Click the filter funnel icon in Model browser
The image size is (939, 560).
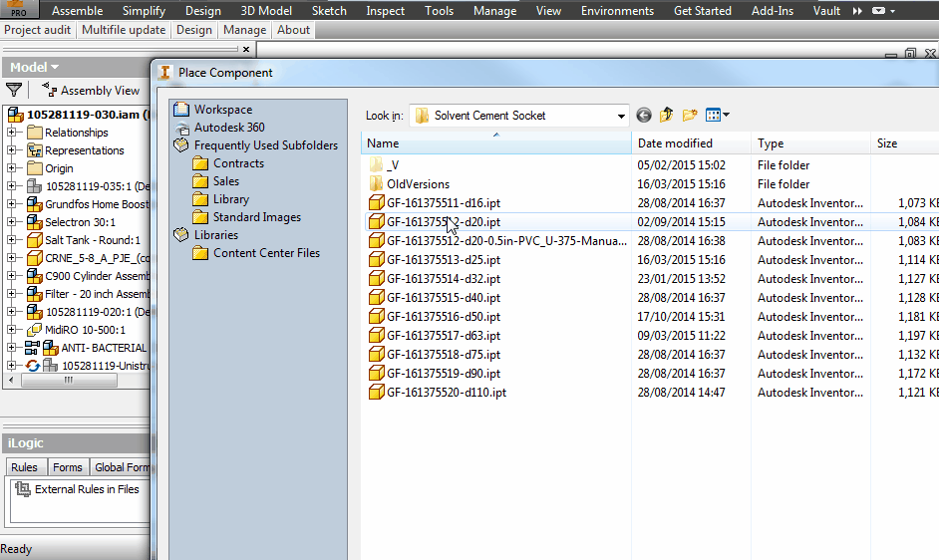[x=14, y=91]
